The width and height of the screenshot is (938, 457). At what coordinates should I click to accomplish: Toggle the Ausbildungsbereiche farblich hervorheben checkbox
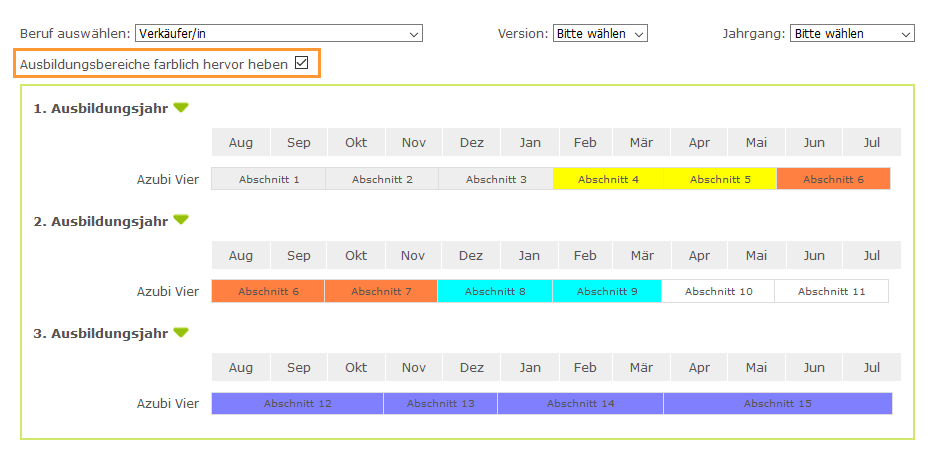301,64
